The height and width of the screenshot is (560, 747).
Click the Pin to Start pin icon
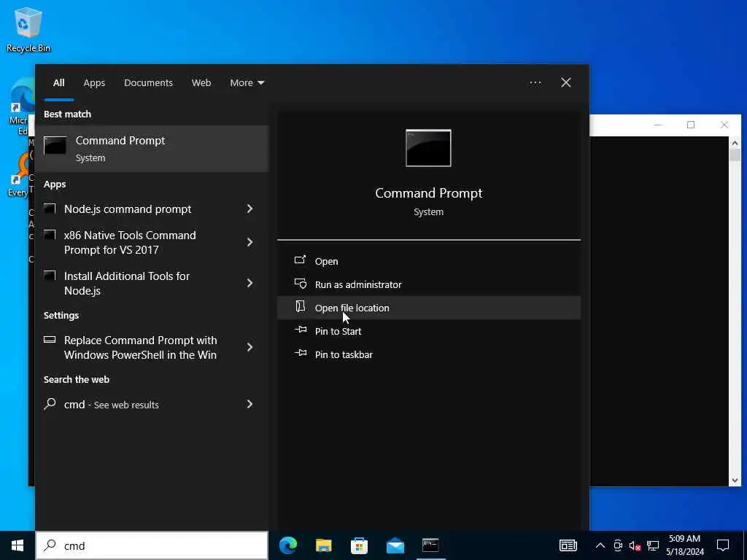click(301, 330)
